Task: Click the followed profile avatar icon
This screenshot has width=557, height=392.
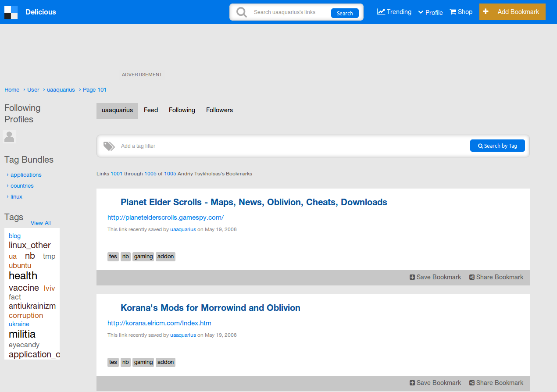Action: (9, 137)
